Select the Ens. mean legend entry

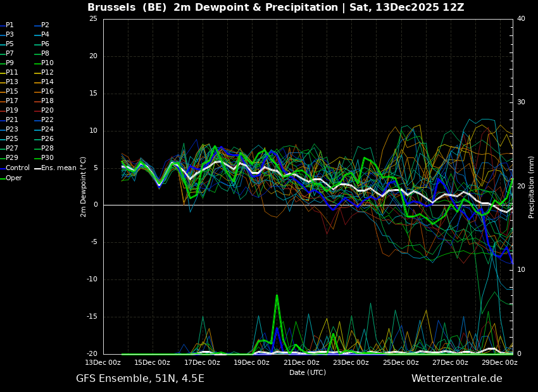(55, 168)
